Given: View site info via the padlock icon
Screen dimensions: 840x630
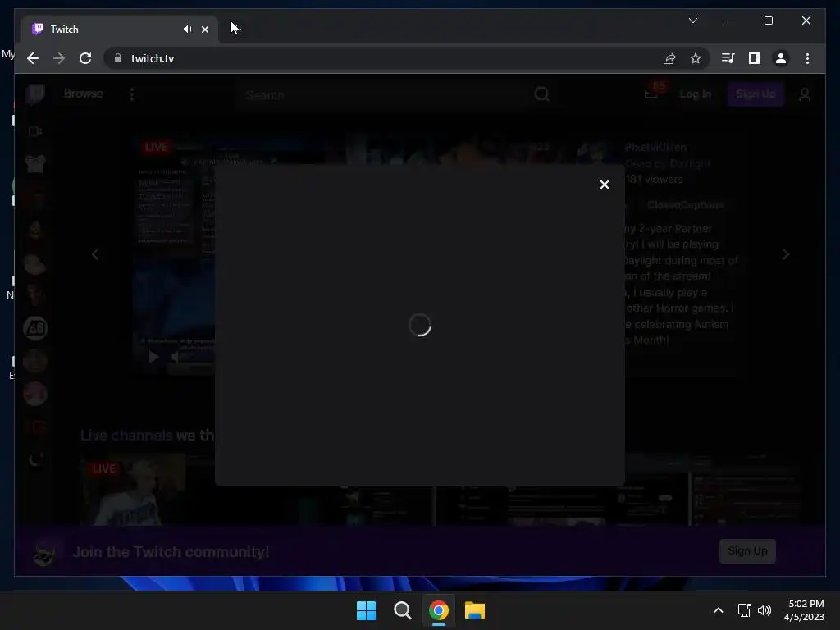Looking at the screenshot, I should 118,58.
